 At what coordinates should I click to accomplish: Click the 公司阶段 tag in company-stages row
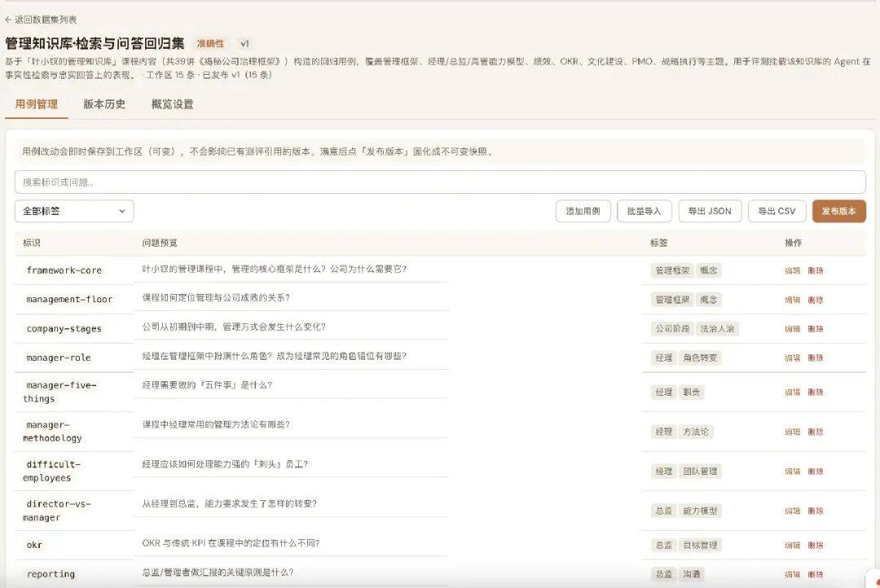pyautogui.click(x=672, y=329)
